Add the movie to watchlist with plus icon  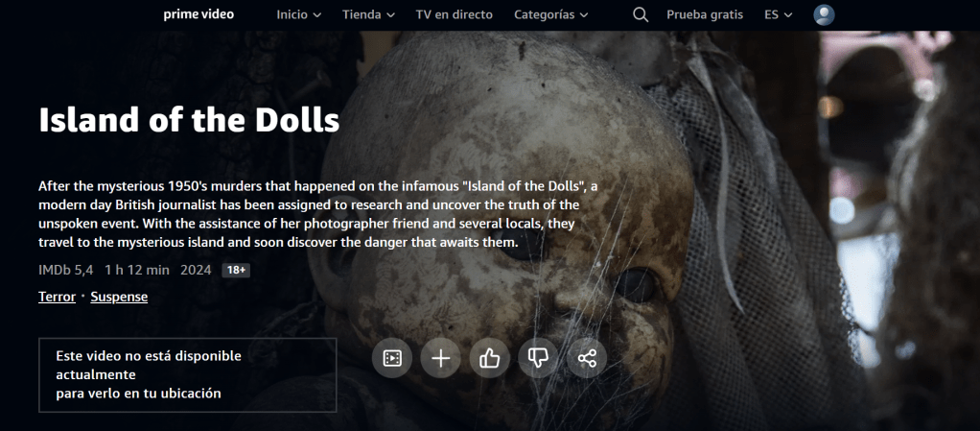441,358
